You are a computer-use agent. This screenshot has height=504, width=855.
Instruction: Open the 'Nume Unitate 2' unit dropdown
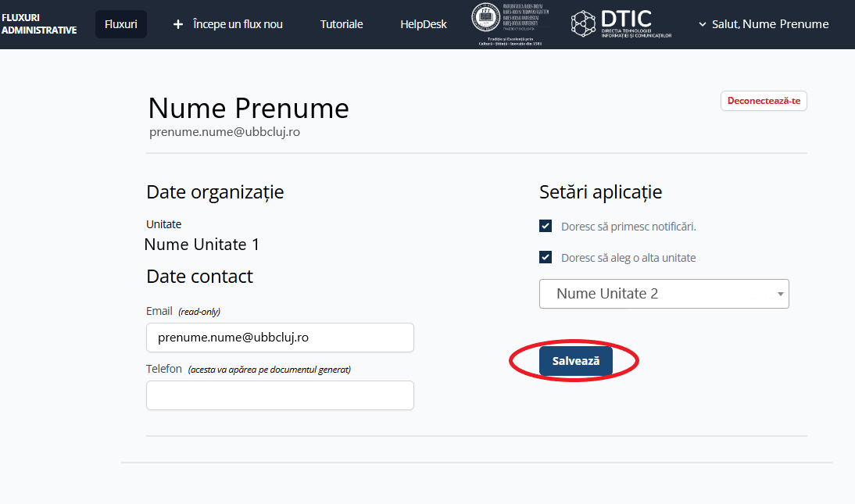pos(656,294)
